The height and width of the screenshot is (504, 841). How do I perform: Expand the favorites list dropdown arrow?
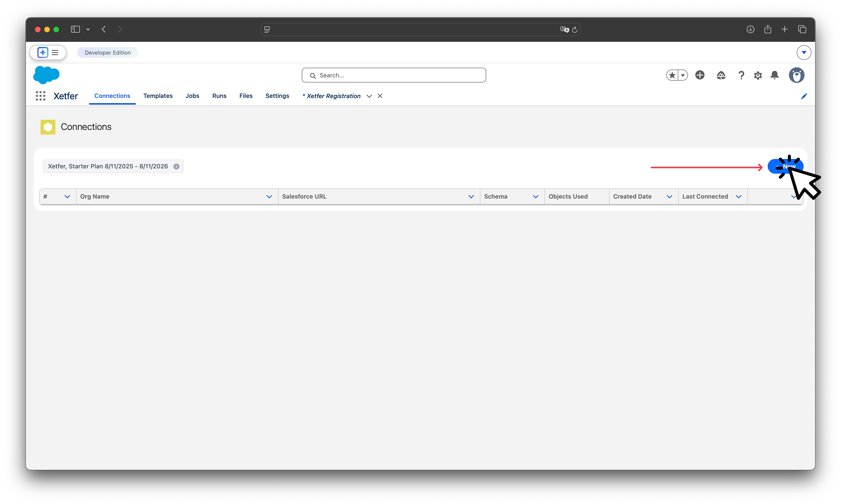coord(682,75)
